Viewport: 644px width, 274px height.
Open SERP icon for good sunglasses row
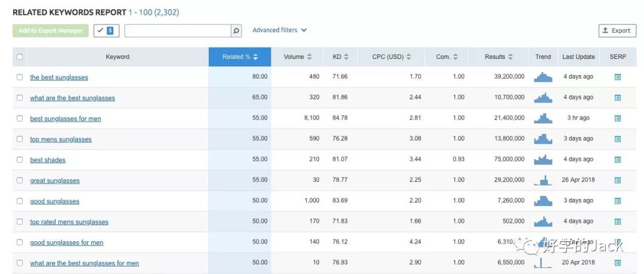coord(618,201)
